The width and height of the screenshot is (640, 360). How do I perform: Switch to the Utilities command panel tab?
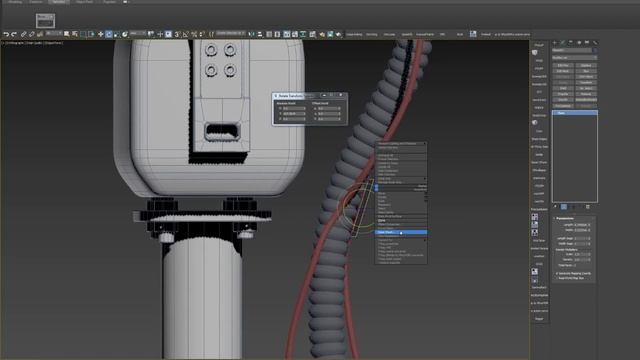595,42
